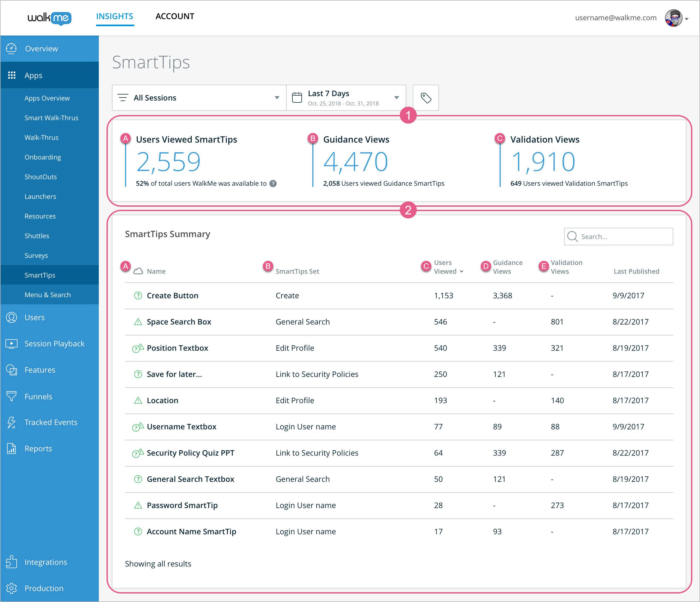Screen dimensions: 700x602
Task: Open the Overview dashboard from the sidebar gauge icon
Action: 12,48
